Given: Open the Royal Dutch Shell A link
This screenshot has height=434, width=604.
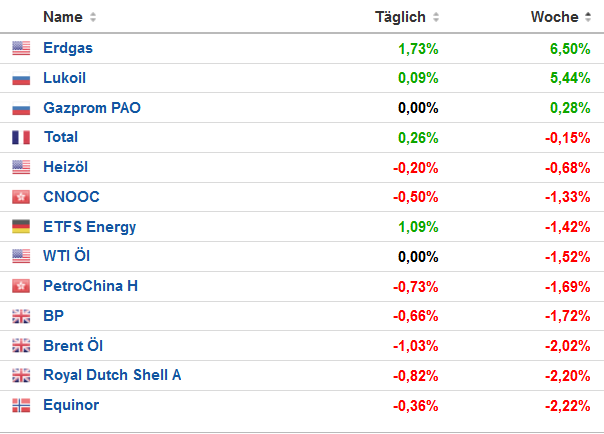Looking at the screenshot, I should (x=112, y=376).
